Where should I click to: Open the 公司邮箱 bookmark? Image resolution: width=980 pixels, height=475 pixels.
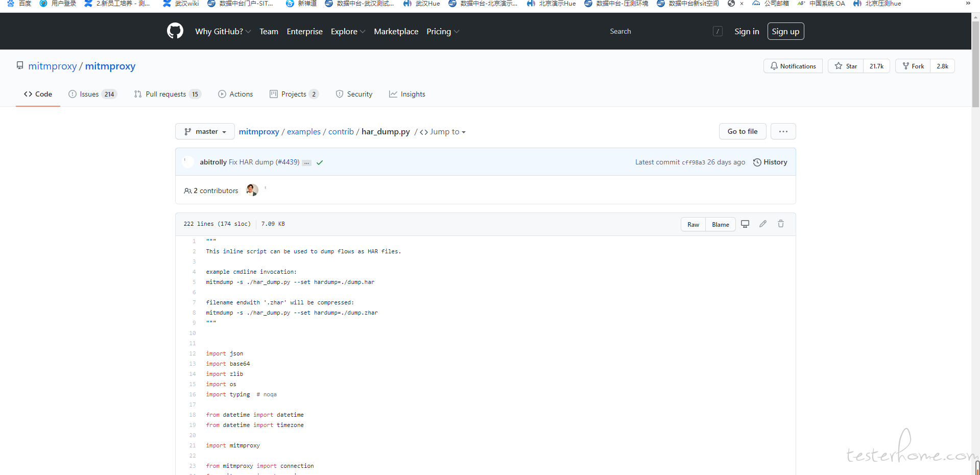click(770, 4)
